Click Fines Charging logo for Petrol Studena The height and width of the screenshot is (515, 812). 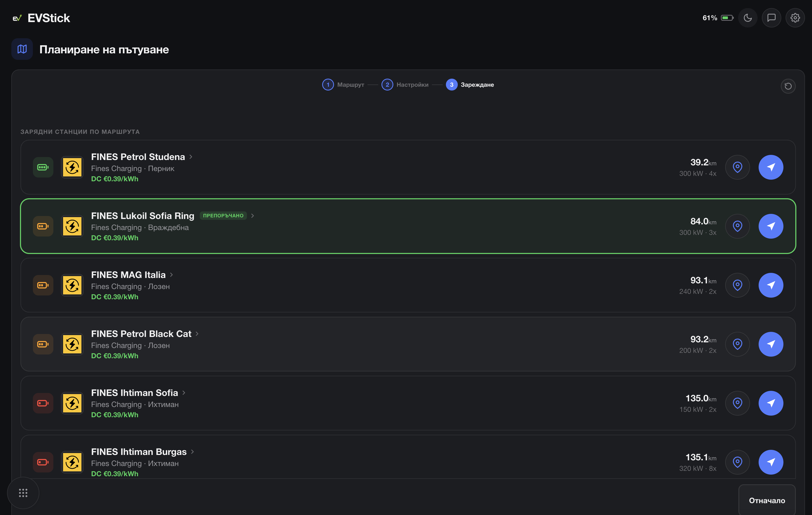(72, 167)
